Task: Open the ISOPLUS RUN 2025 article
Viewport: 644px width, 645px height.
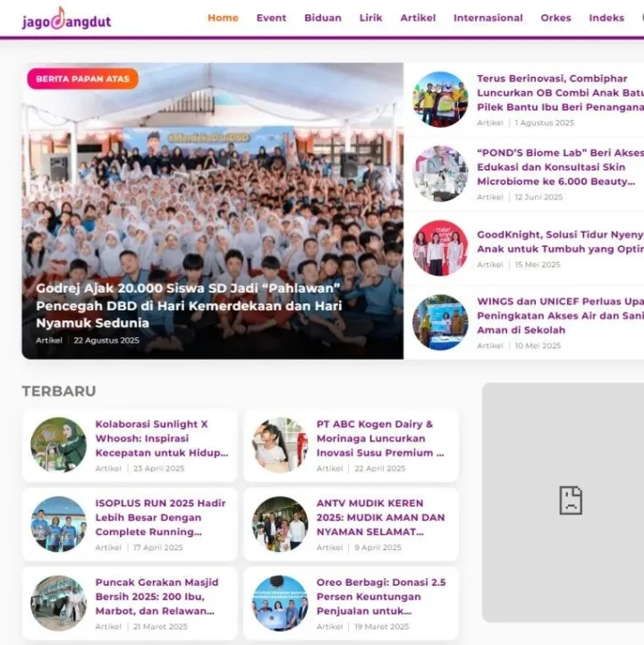Action: [160, 517]
